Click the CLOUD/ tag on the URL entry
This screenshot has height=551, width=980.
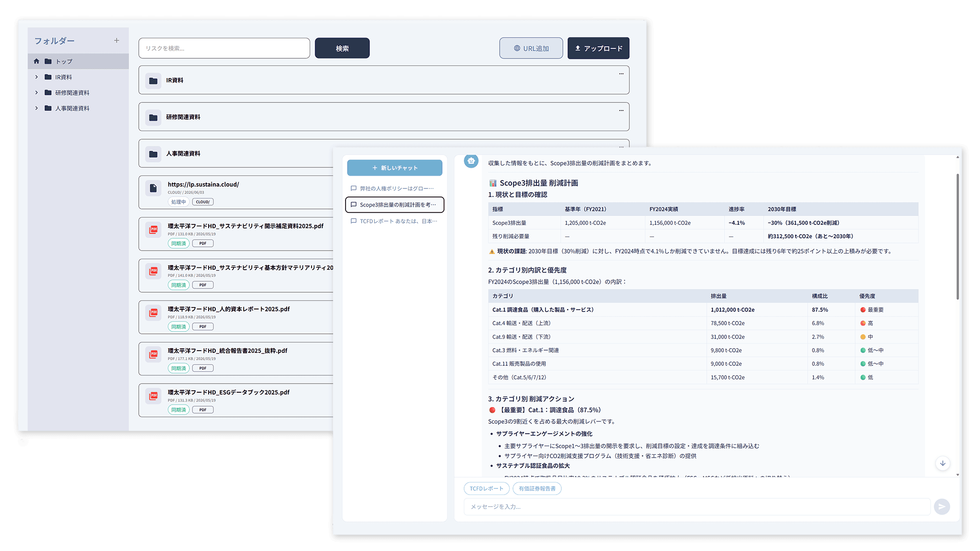[x=203, y=202]
